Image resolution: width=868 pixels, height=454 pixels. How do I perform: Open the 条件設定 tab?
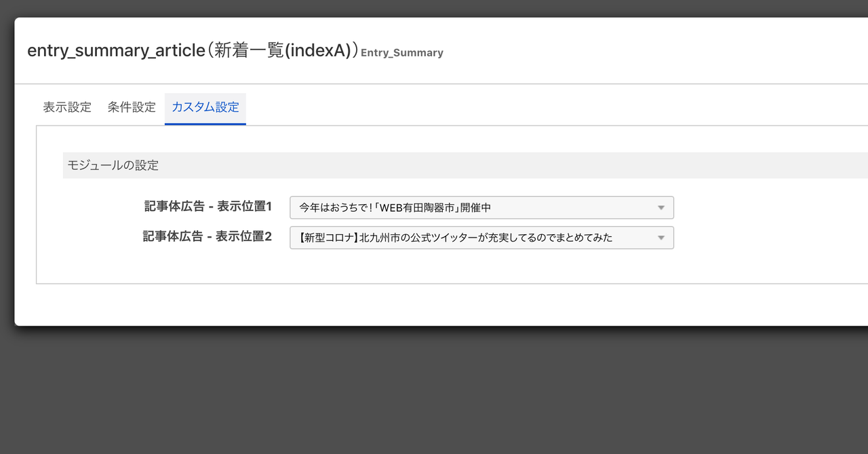[x=132, y=107]
